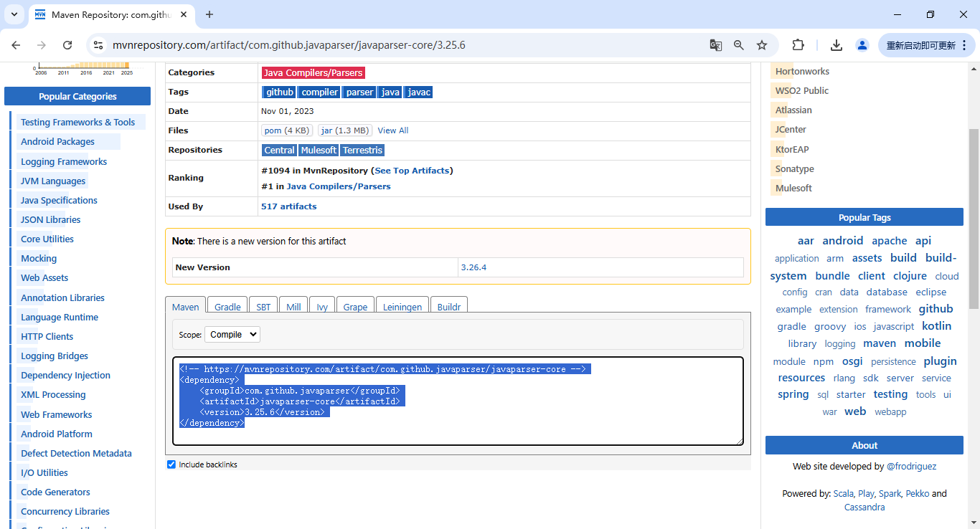Open the 517 artifacts link
Image resolution: width=980 pixels, height=529 pixels.
[x=288, y=206]
